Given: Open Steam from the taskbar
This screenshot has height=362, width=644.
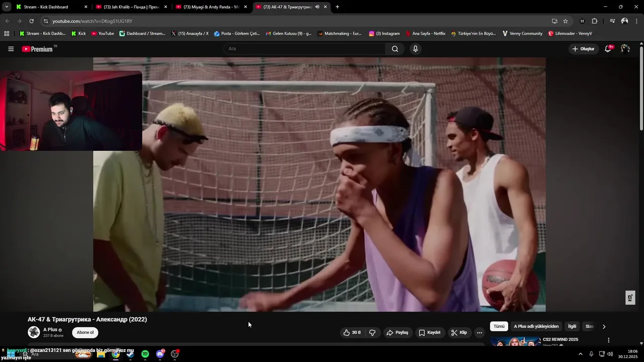Looking at the screenshot, I should [x=130, y=354].
